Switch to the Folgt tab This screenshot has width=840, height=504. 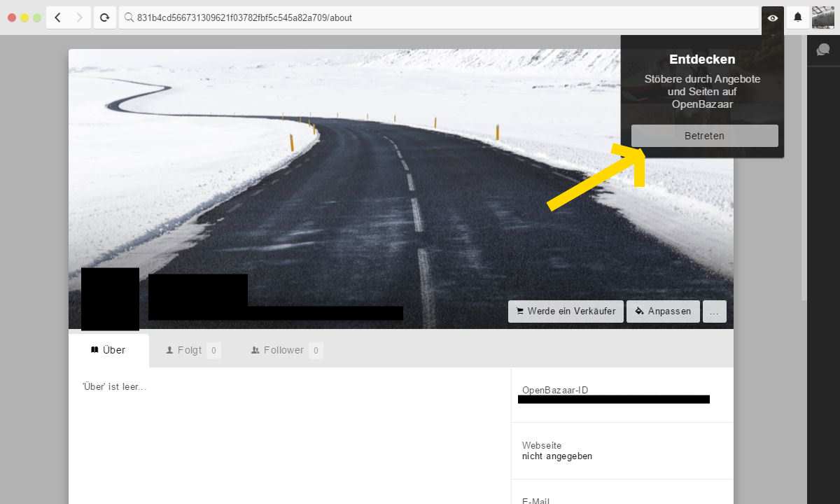point(192,350)
